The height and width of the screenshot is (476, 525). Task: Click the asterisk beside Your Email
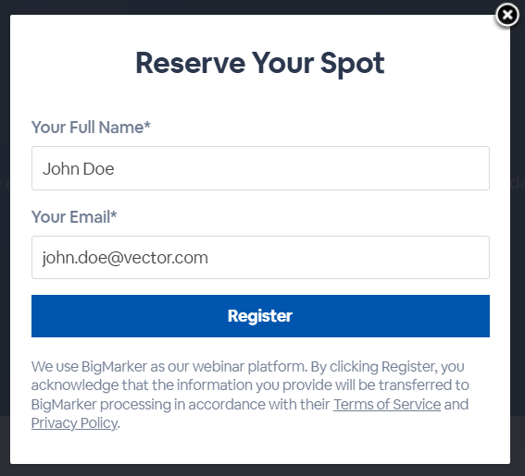click(114, 214)
